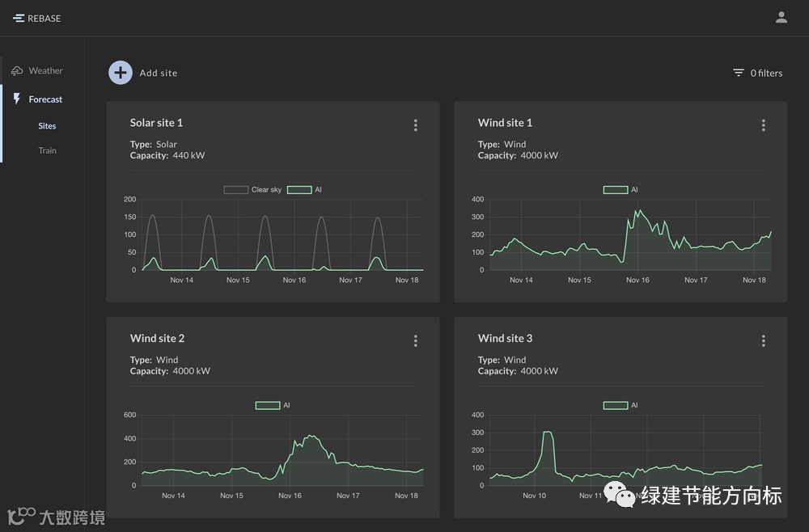Click the round plus Add site icon
Image resolution: width=809 pixels, height=532 pixels.
pos(121,73)
